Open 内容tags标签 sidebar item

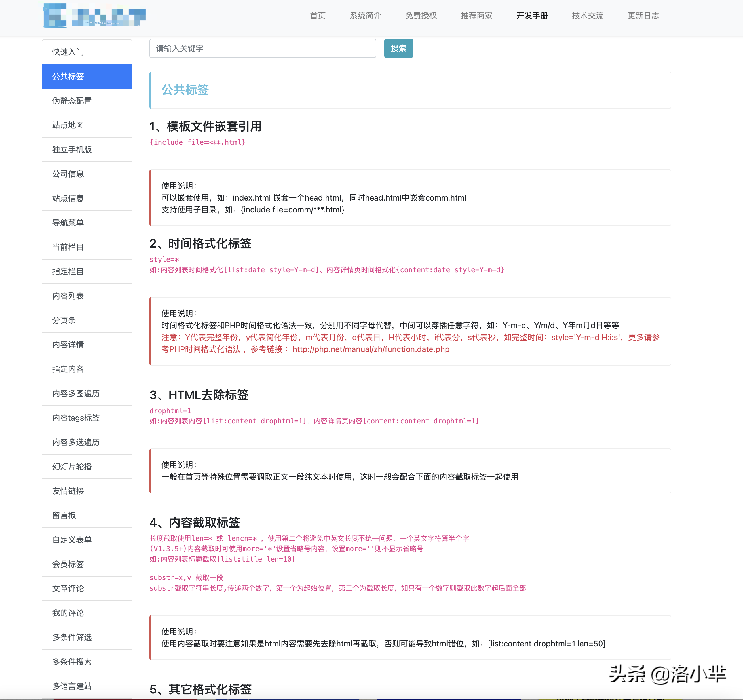pyautogui.click(x=87, y=418)
